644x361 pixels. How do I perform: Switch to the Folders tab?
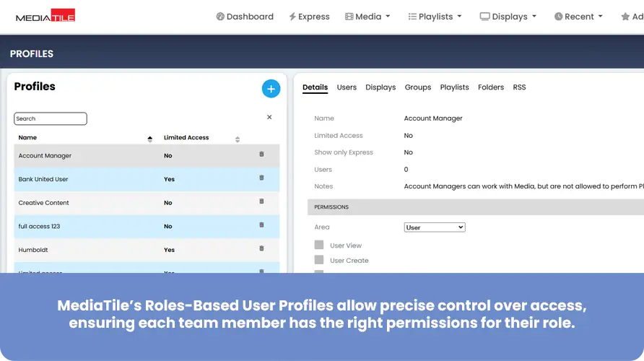[x=491, y=87]
